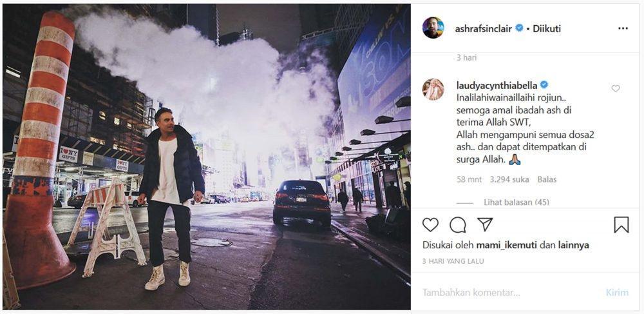
Task: Click the street photo of the post
Action: [x=207, y=157]
